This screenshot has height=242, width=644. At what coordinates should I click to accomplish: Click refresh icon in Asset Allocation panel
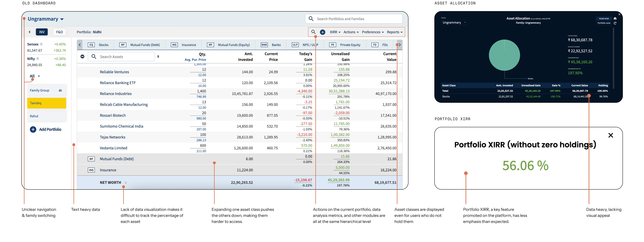tap(615, 23)
